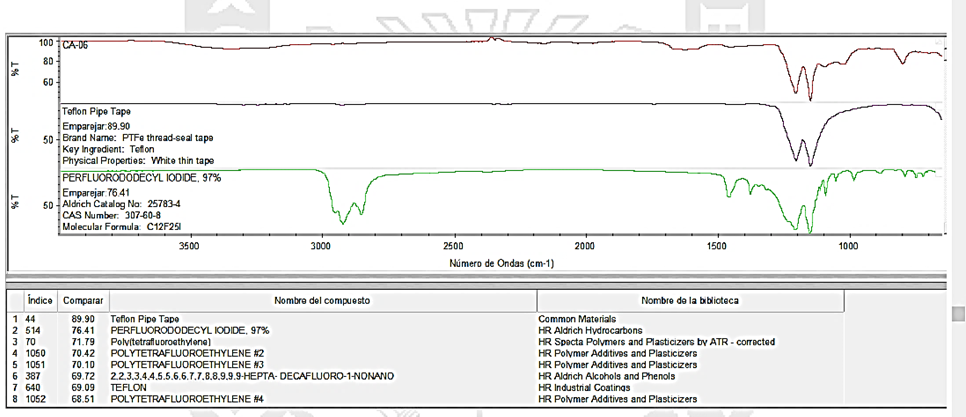Click the Teflon Pipe Tape spectrum title
This screenshot has width=966, height=417.
click(96, 112)
